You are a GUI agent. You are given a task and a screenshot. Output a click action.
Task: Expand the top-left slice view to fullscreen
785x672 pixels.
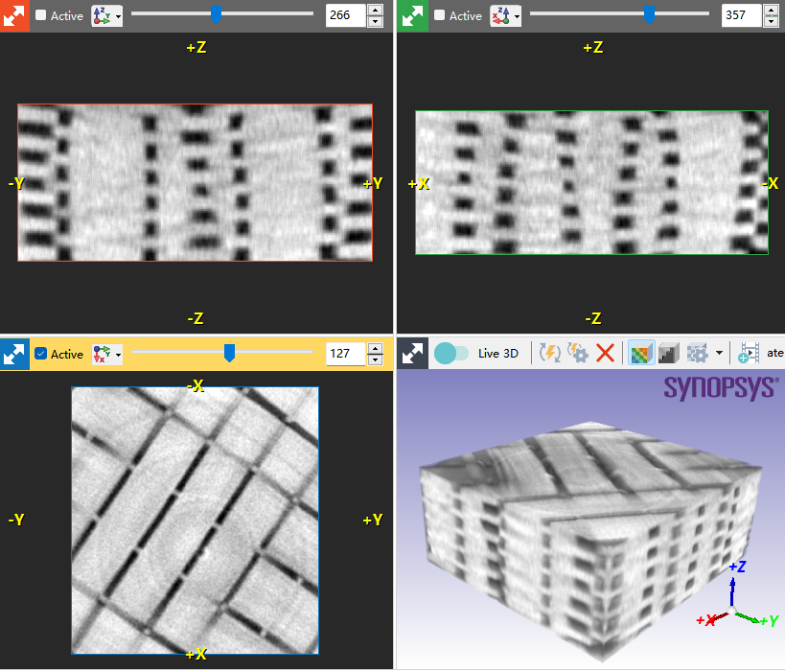14,15
